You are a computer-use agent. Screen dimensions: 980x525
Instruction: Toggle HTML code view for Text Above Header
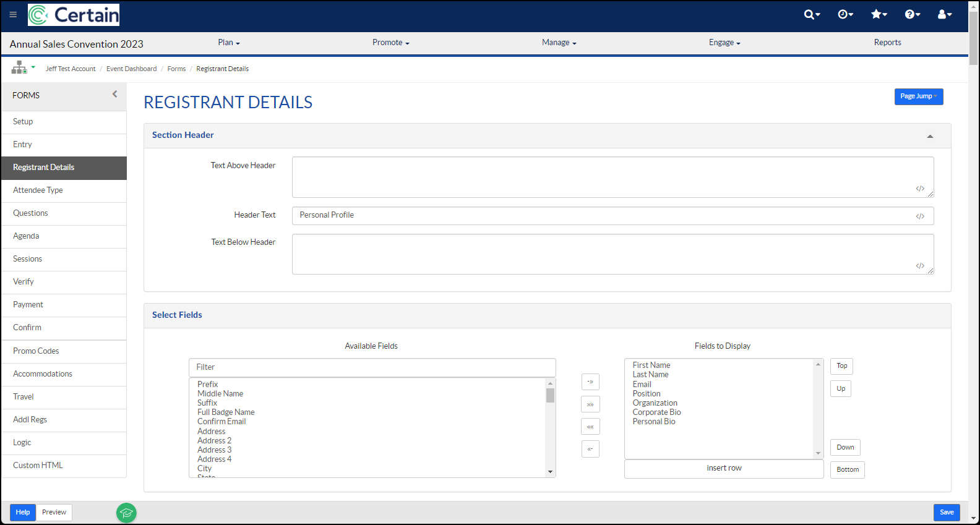pyautogui.click(x=920, y=189)
